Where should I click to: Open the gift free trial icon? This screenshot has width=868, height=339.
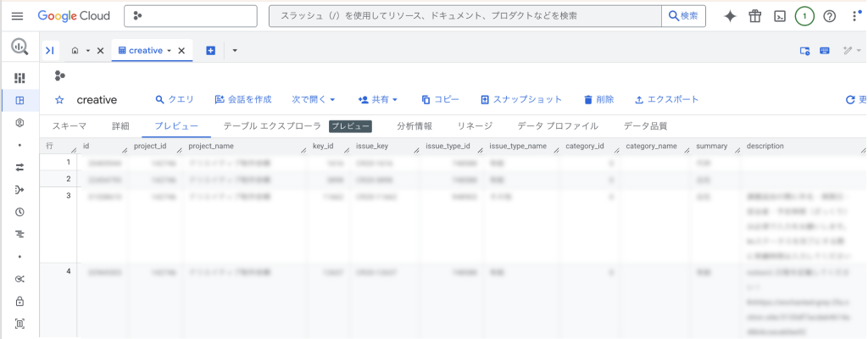754,16
